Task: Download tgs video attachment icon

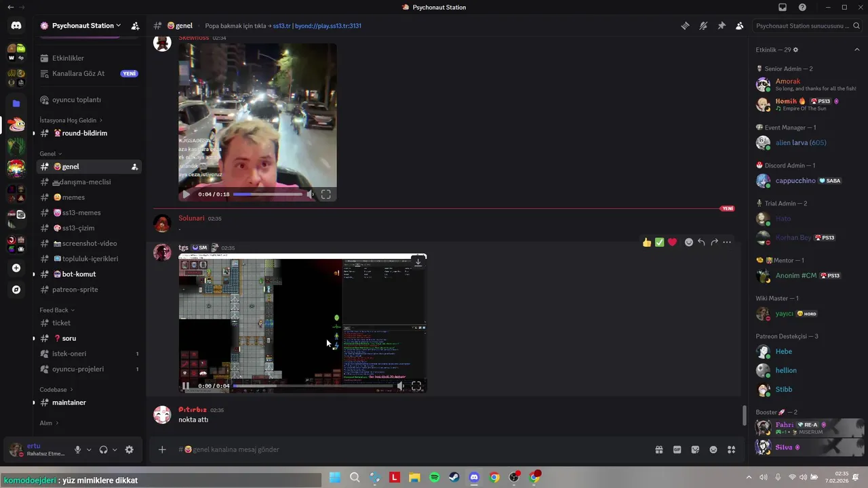Action: point(418,262)
